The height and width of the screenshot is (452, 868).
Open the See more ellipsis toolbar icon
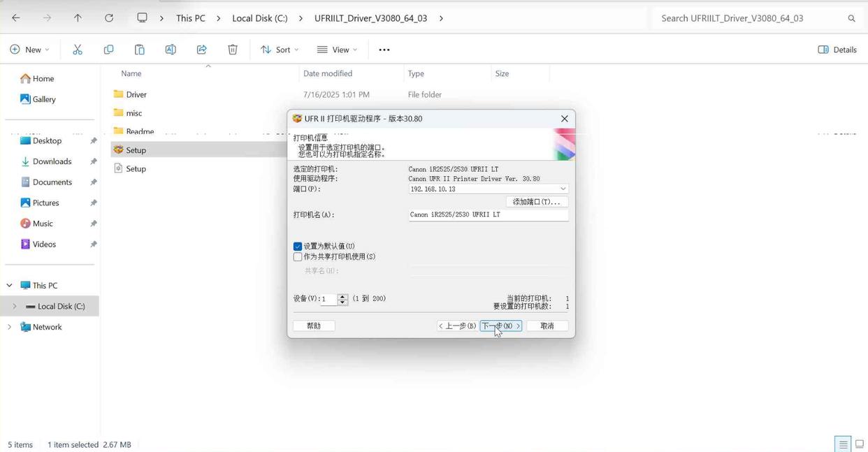pyautogui.click(x=383, y=49)
